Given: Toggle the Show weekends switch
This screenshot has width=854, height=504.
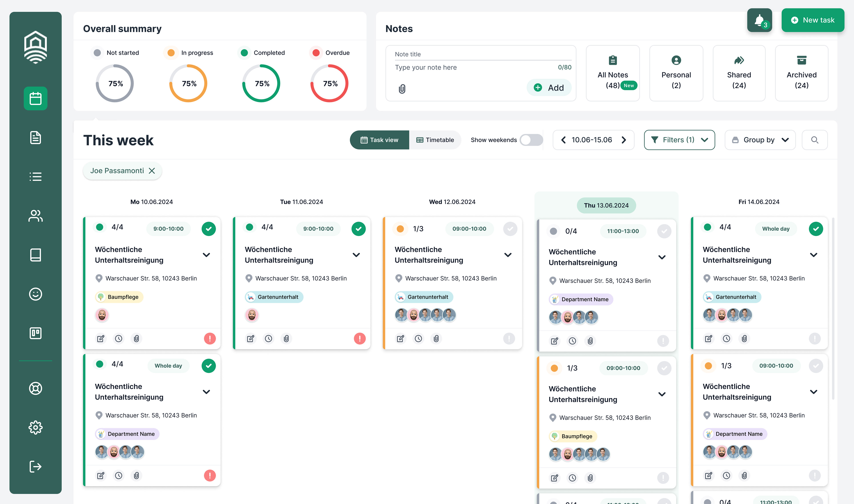Looking at the screenshot, I should pos(531,140).
